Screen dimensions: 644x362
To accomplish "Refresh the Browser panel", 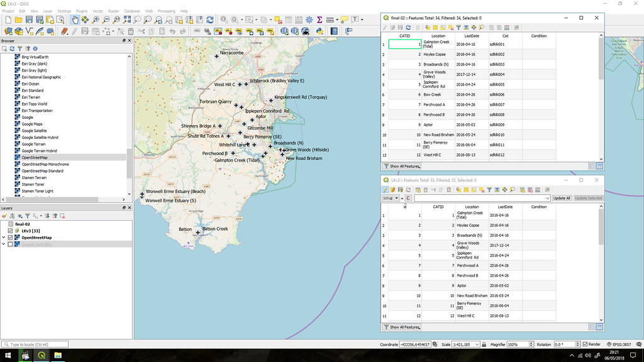I will [12, 48].
